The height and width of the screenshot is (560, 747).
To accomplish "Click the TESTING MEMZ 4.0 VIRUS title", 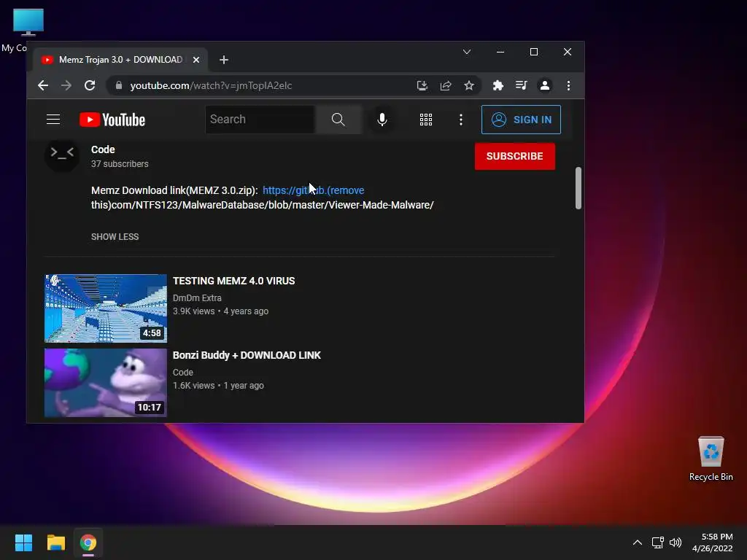I will [234, 281].
